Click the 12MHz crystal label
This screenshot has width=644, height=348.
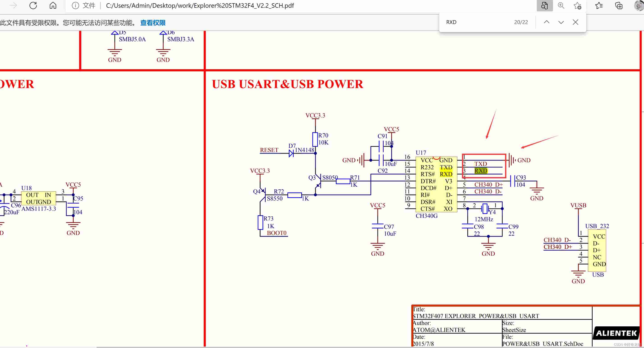click(484, 219)
